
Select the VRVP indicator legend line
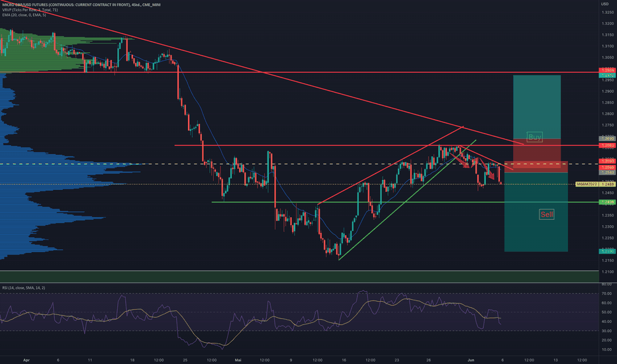coord(30,10)
